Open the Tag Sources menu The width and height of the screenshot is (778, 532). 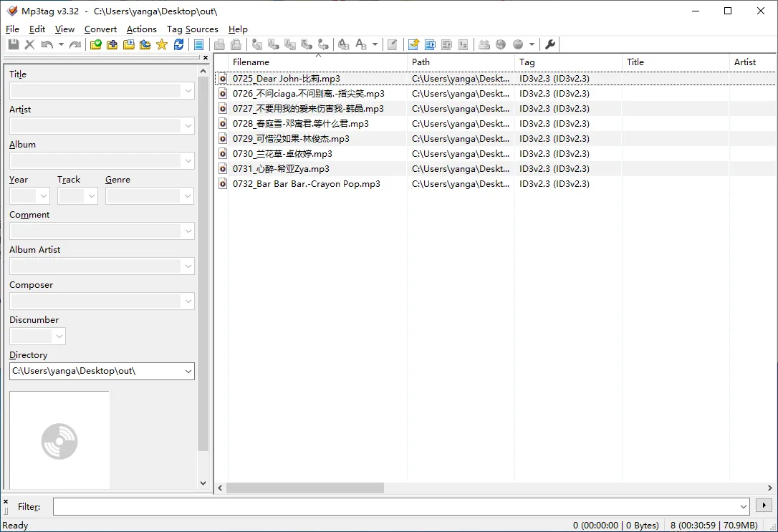click(192, 29)
